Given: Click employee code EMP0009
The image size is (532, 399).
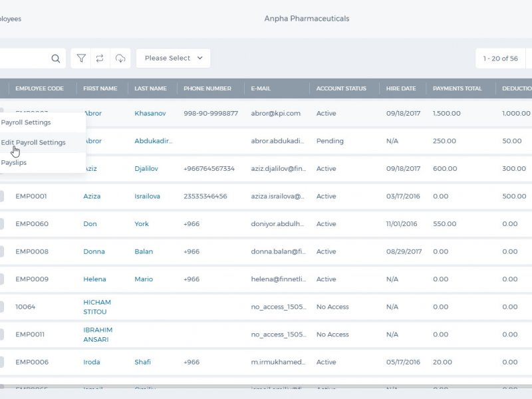Looking at the screenshot, I should click(x=32, y=279).
